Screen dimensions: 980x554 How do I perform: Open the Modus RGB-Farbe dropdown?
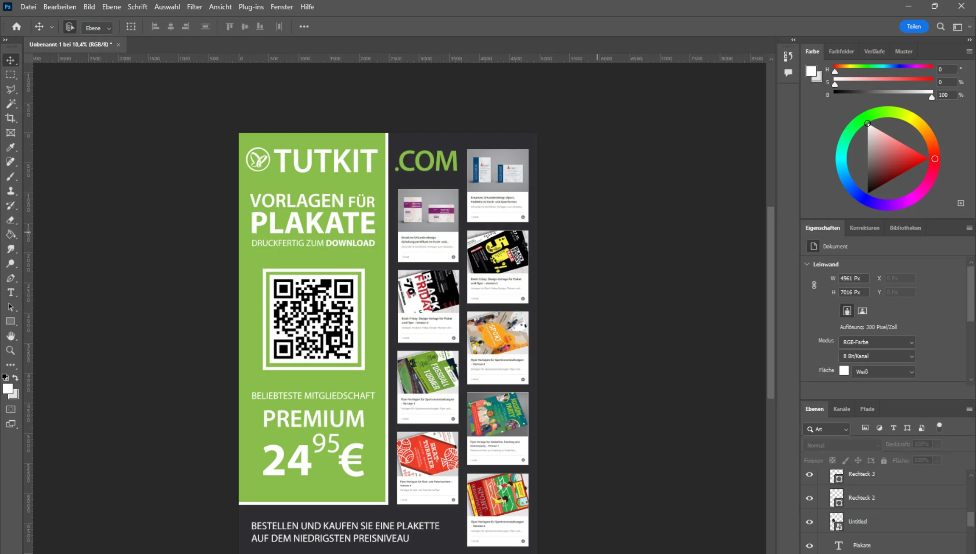tap(877, 342)
